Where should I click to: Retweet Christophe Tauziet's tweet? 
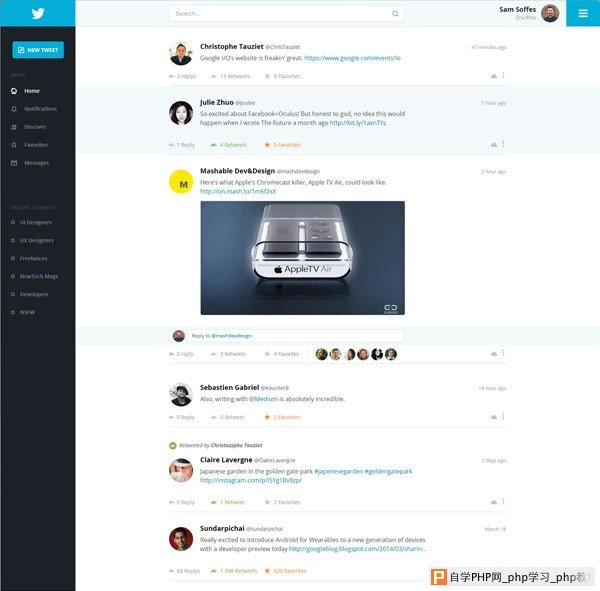[230, 76]
